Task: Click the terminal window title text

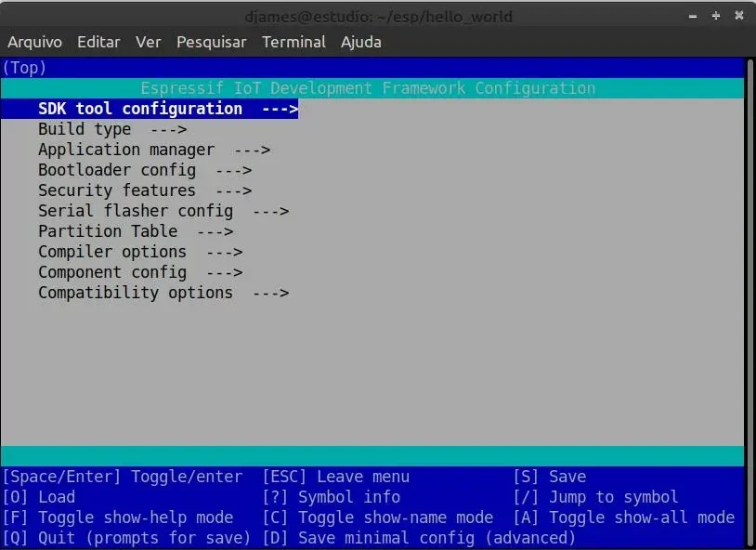Action: point(379,17)
